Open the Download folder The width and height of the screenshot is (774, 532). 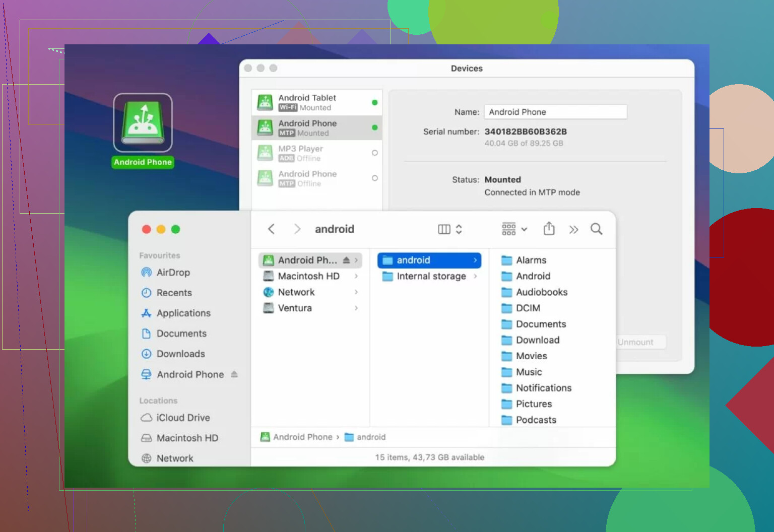click(530, 340)
